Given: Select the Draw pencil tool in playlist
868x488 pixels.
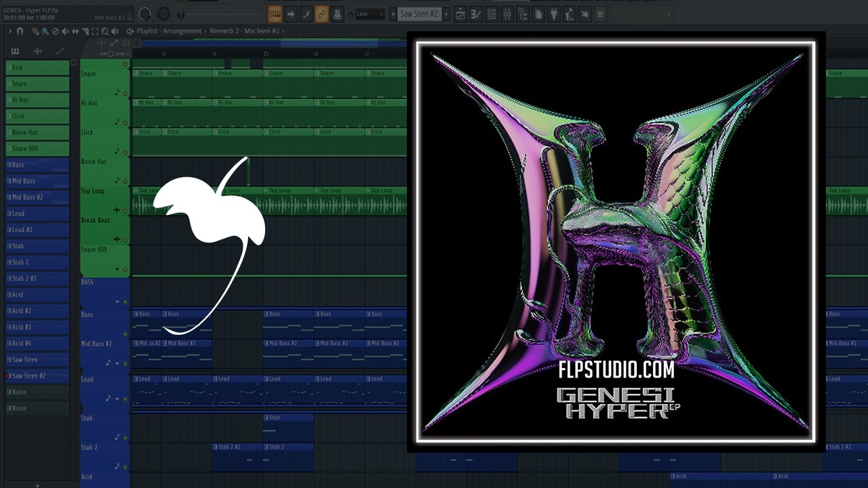Looking at the screenshot, I should pyautogui.click(x=36, y=31).
